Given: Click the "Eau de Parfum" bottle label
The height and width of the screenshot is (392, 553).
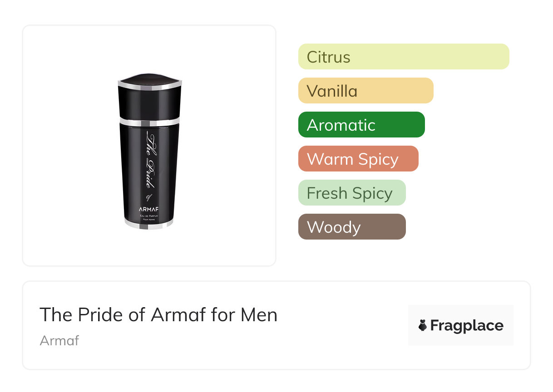Looking at the screenshot, I should coord(149,216).
